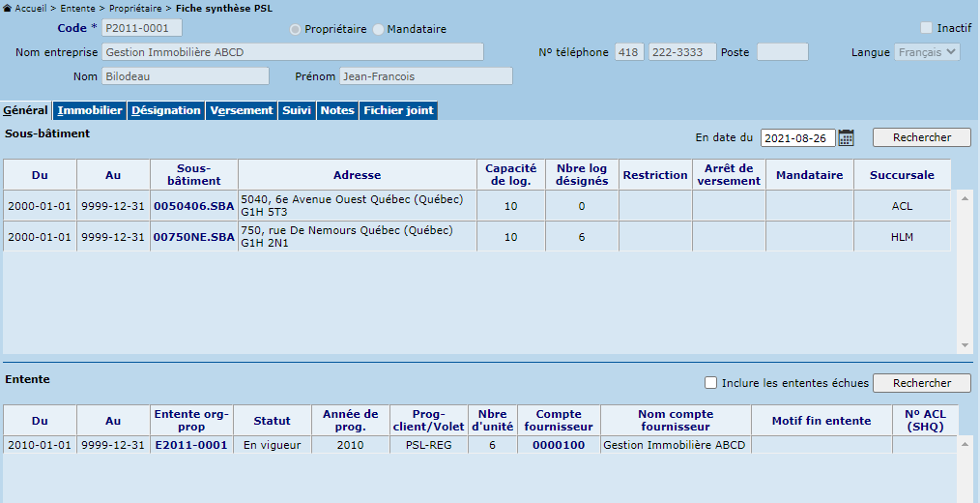The width and height of the screenshot is (980, 503).
Task: Click the Accueil home icon
Action: tap(8, 8)
